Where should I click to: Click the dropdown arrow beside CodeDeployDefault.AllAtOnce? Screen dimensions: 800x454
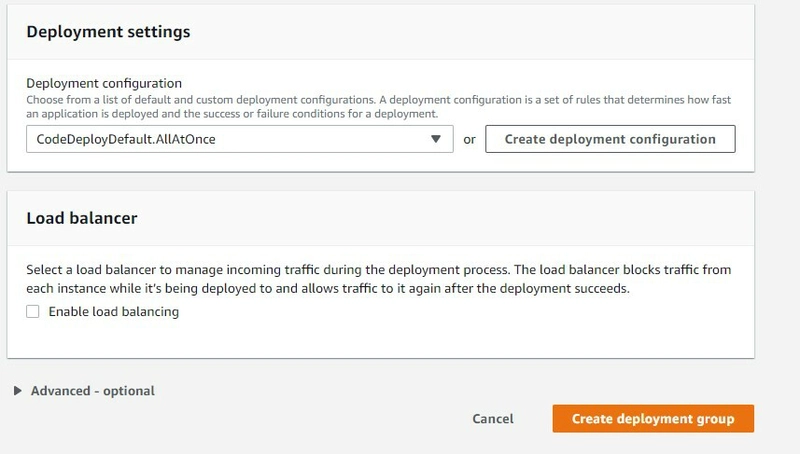[435, 139]
